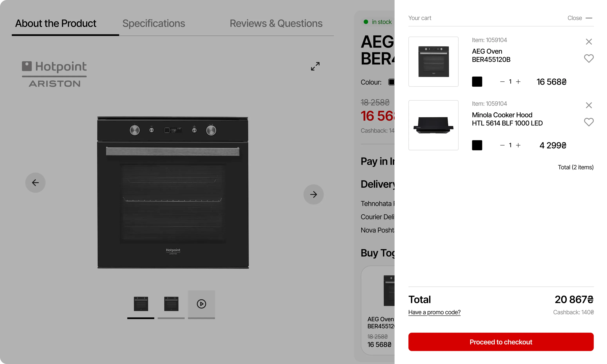Select the About the Product tab

tap(56, 23)
